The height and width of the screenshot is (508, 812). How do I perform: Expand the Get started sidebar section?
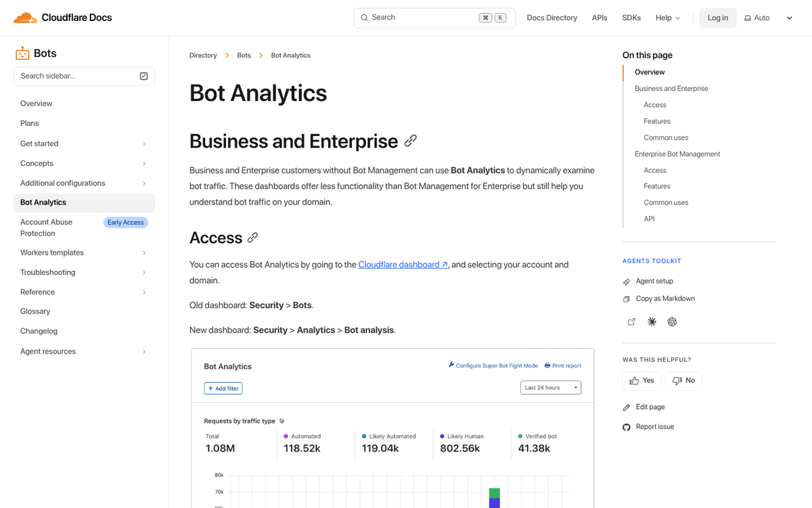point(83,143)
